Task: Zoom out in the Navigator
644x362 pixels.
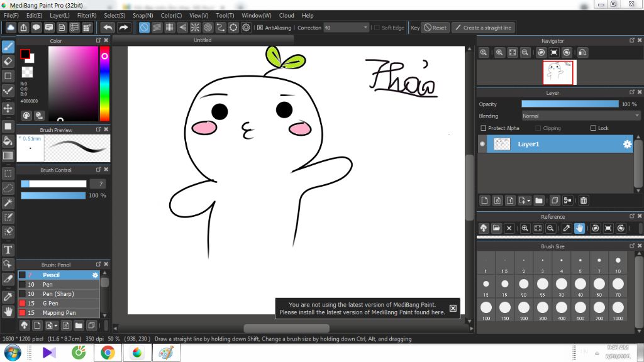Action: (525, 53)
